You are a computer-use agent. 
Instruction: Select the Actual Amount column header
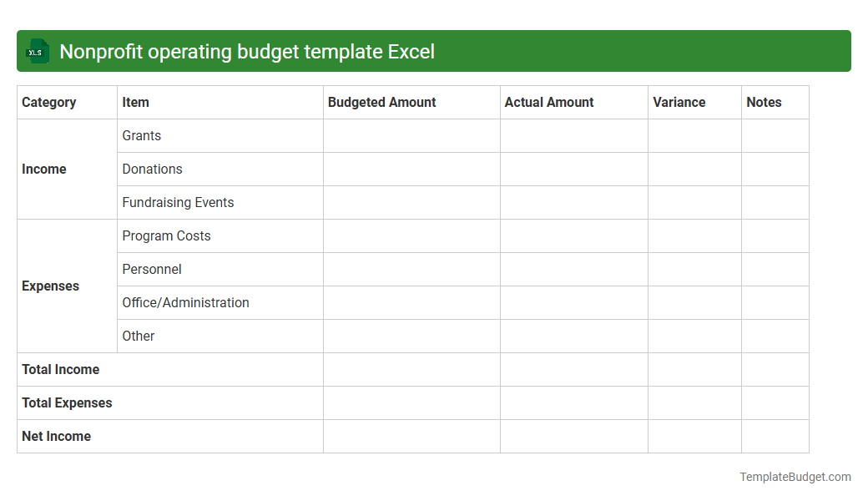coord(549,102)
